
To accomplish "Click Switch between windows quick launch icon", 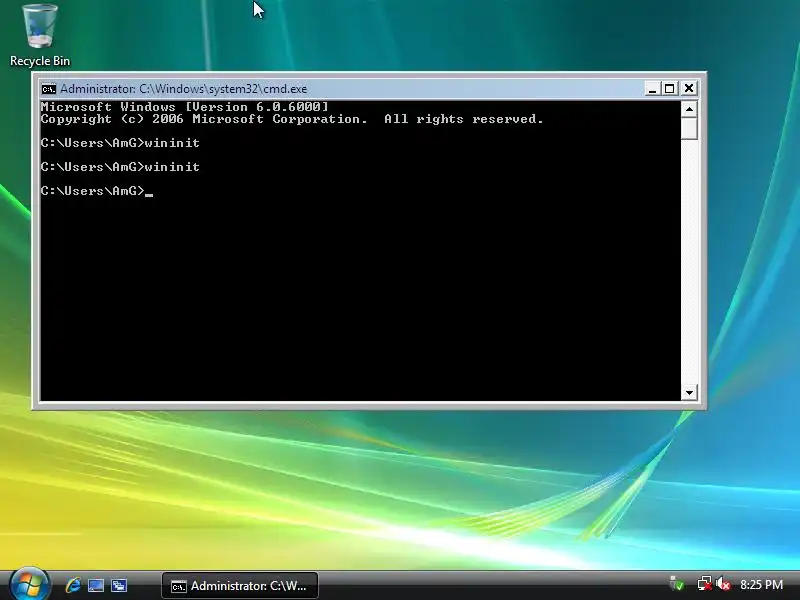I will (x=119, y=585).
